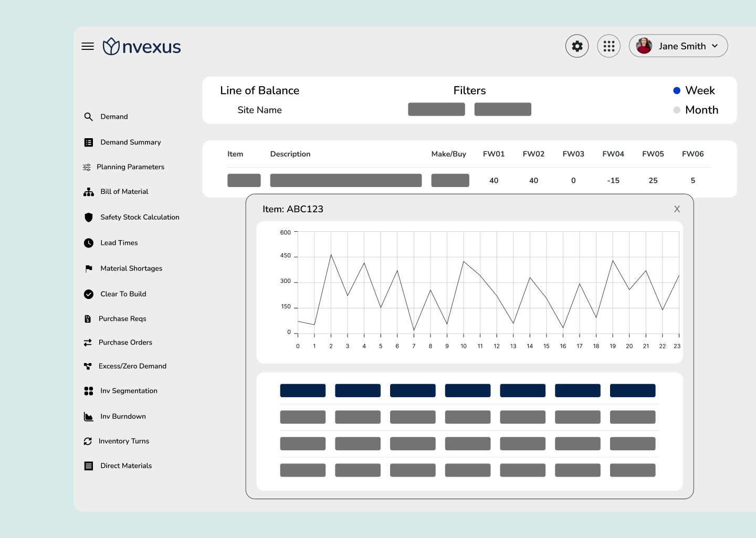Click the Site Name label
This screenshot has height=538, width=756.
260,110
